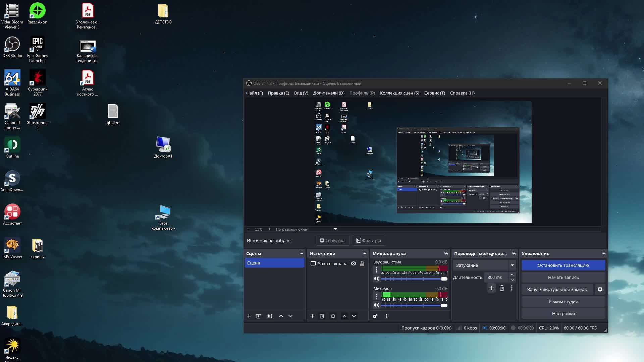This screenshot has width=644, height=362.
Task: Open the Док-панели (D) menu
Action: coord(328,93)
